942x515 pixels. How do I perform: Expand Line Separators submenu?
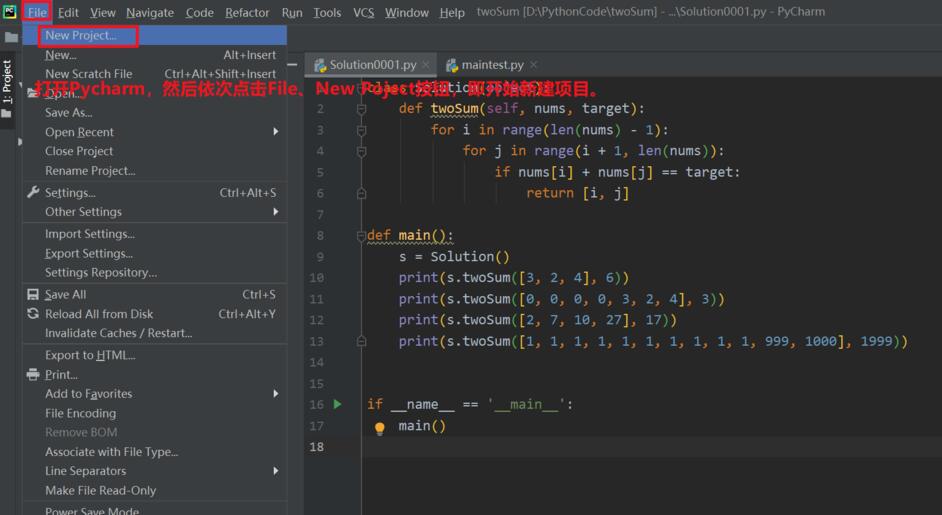(154, 471)
